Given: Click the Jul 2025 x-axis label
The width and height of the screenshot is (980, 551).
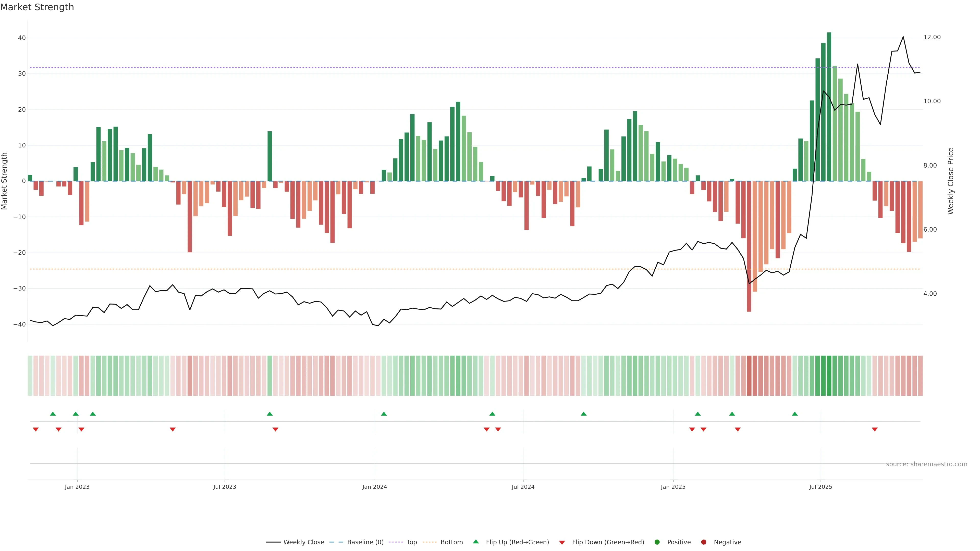Looking at the screenshot, I should pyautogui.click(x=820, y=487).
